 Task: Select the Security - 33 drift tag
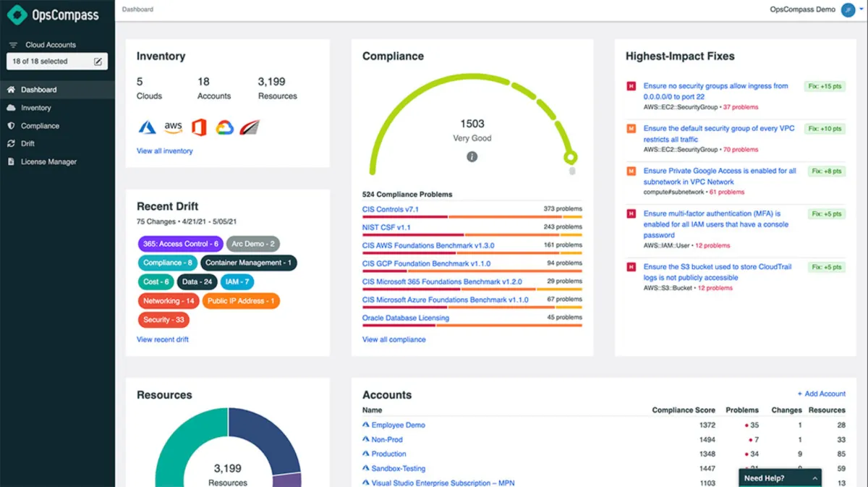(x=163, y=319)
